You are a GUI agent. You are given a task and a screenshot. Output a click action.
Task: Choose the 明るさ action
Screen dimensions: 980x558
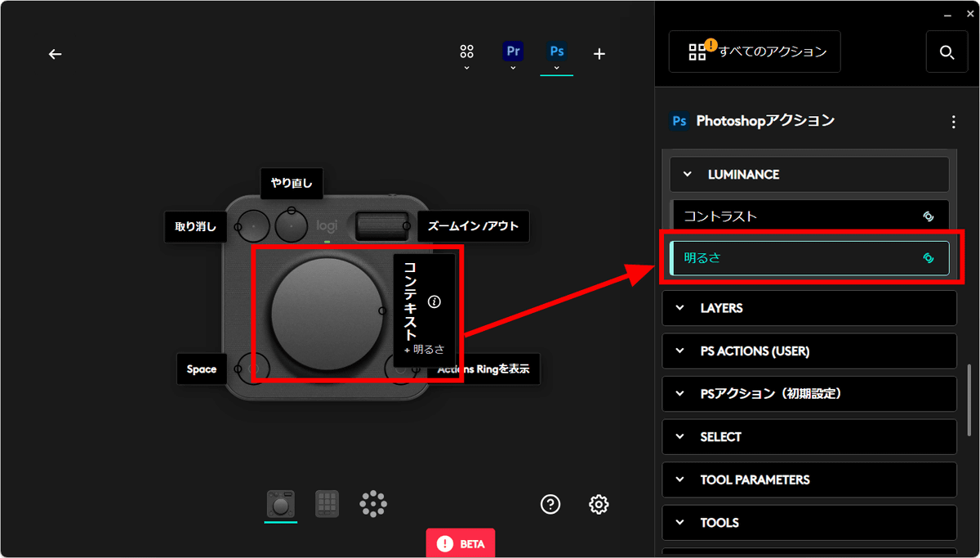coord(809,258)
